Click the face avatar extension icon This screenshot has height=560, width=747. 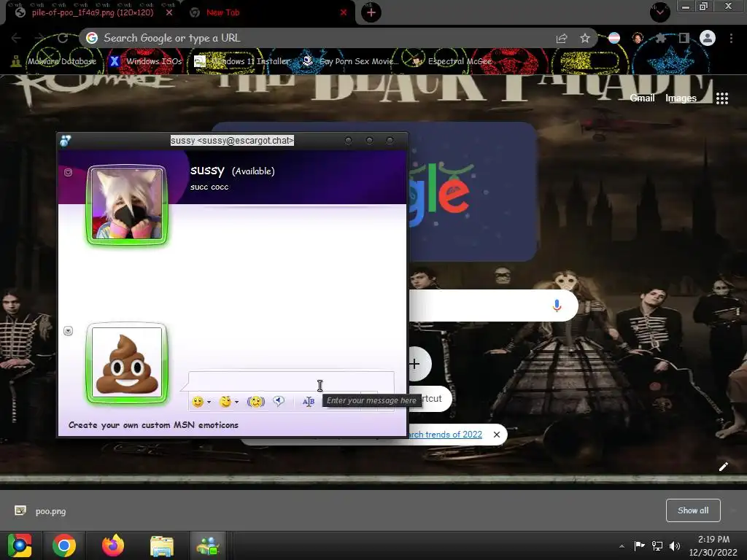638,38
